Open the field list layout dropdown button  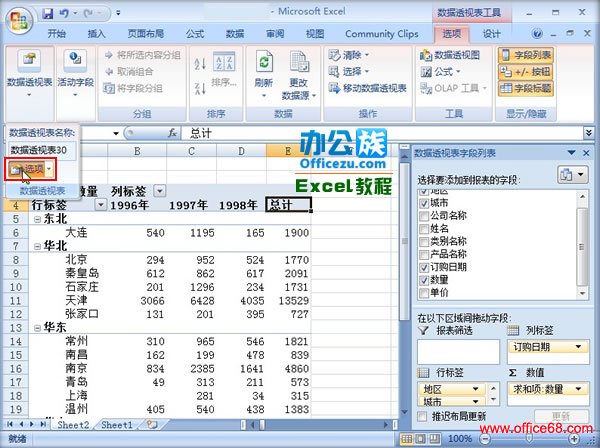click(572, 175)
